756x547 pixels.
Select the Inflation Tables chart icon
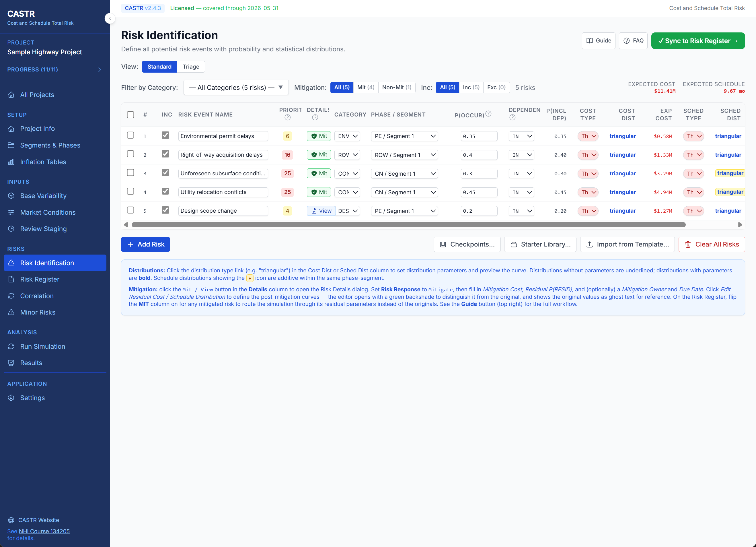[11, 162]
